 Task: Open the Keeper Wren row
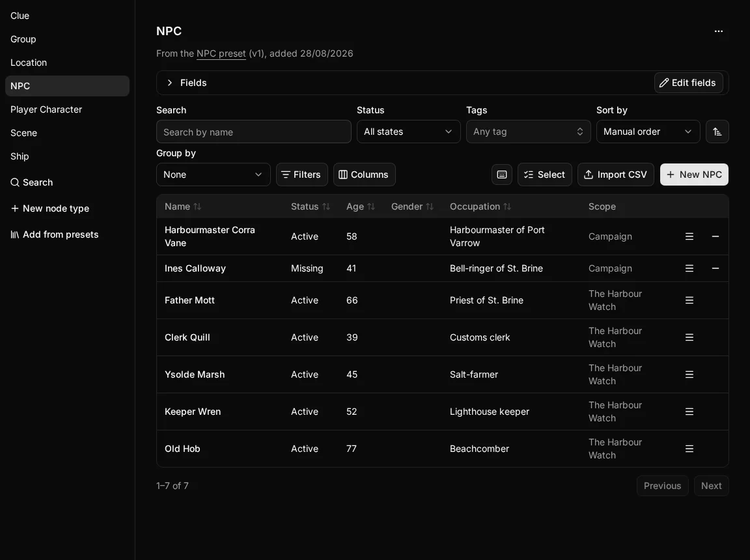[443, 412]
